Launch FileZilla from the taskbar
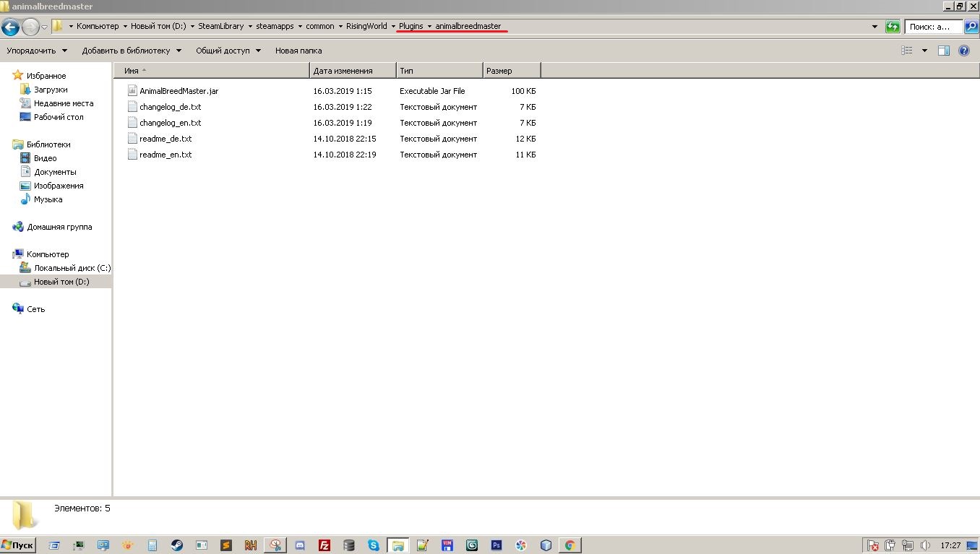The width and height of the screenshot is (980, 554). coord(325,545)
